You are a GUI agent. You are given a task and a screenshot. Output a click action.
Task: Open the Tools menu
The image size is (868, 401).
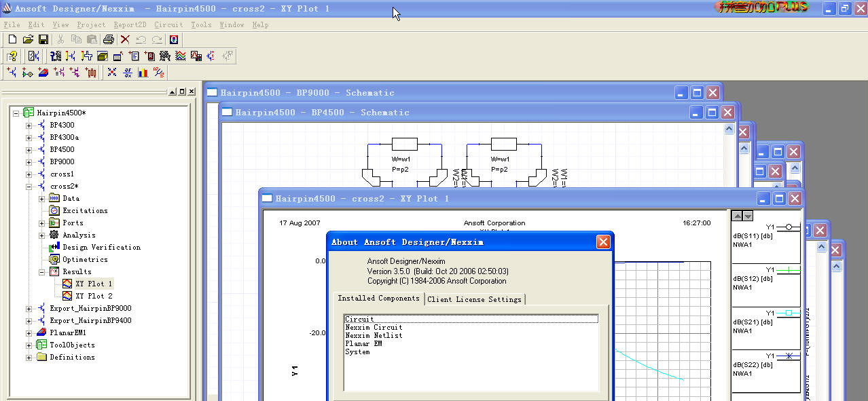click(x=201, y=25)
